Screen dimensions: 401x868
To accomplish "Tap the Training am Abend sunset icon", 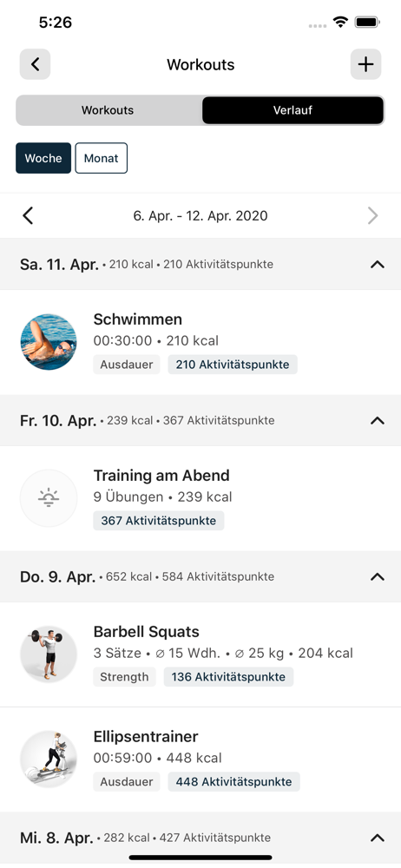I will (x=49, y=498).
